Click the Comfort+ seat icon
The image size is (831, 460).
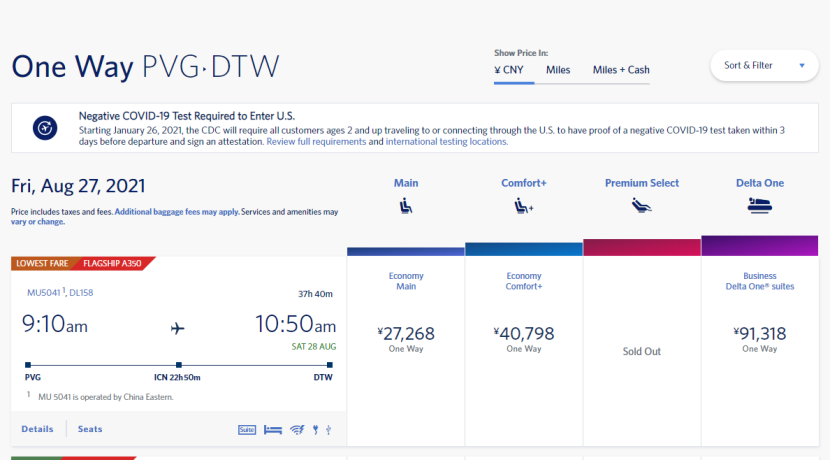pyautogui.click(x=523, y=206)
